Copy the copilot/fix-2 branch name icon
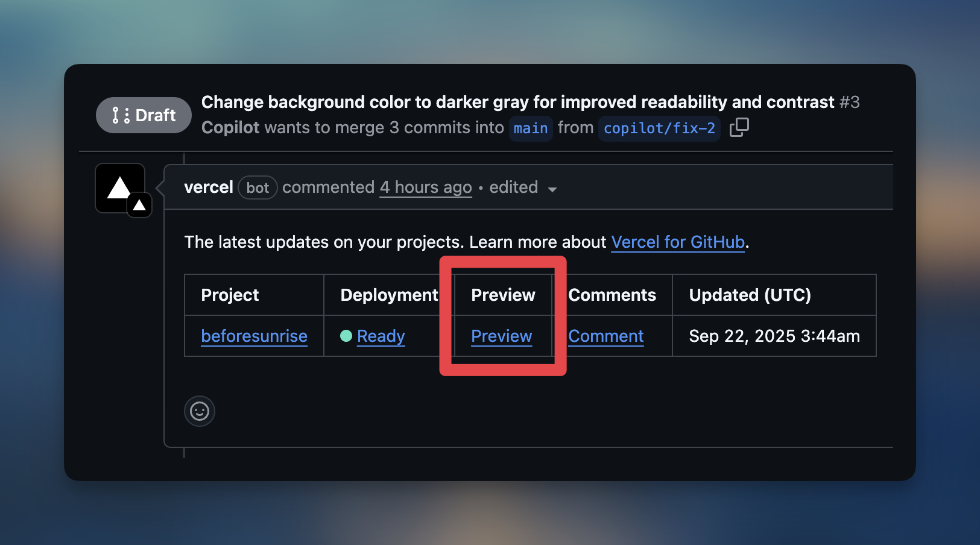The width and height of the screenshot is (980, 545). (x=739, y=128)
